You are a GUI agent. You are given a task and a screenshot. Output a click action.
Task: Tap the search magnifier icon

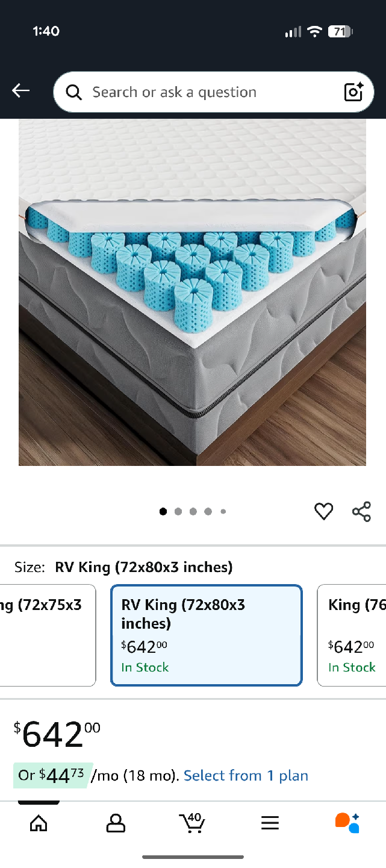tap(74, 92)
